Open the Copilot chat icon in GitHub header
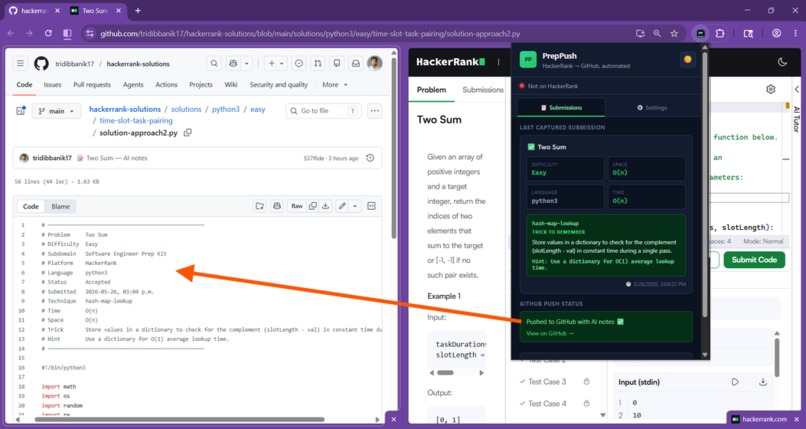Image resolution: width=806 pixels, height=429 pixels. (x=233, y=64)
